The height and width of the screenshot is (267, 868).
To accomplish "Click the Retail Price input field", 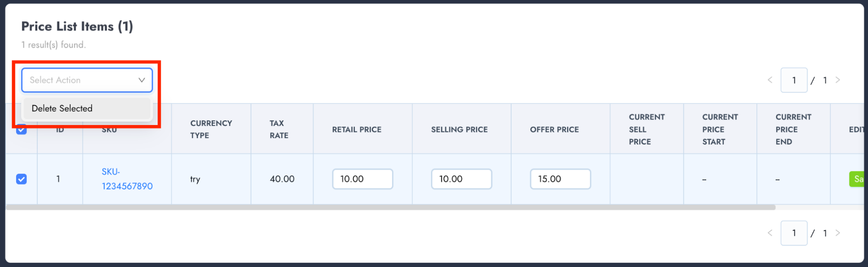I will (x=363, y=179).
